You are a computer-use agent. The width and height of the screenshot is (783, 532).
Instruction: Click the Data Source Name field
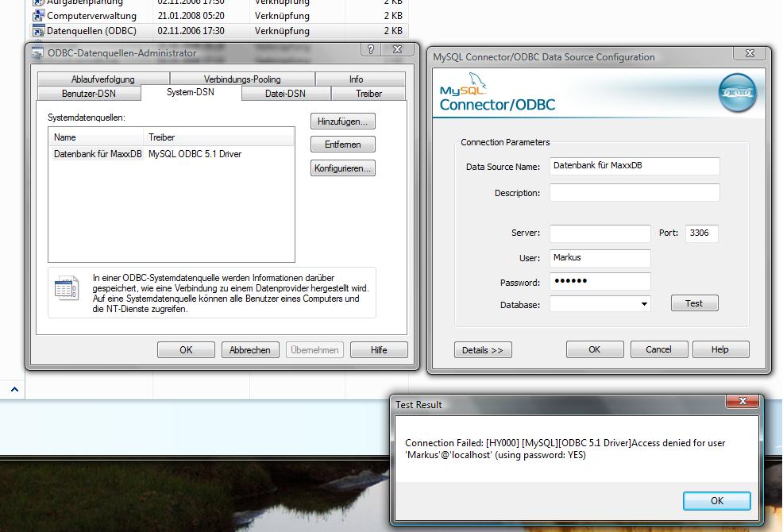(x=634, y=166)
